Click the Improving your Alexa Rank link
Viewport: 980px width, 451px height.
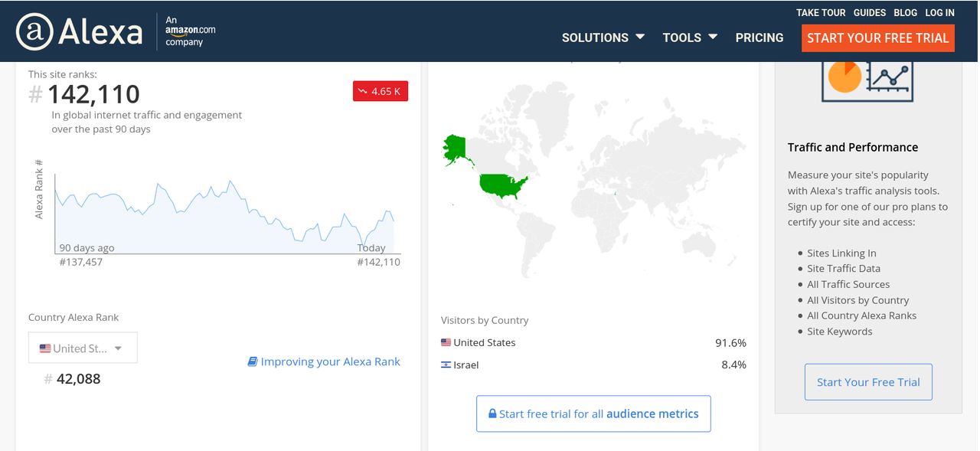coord(331,361)
